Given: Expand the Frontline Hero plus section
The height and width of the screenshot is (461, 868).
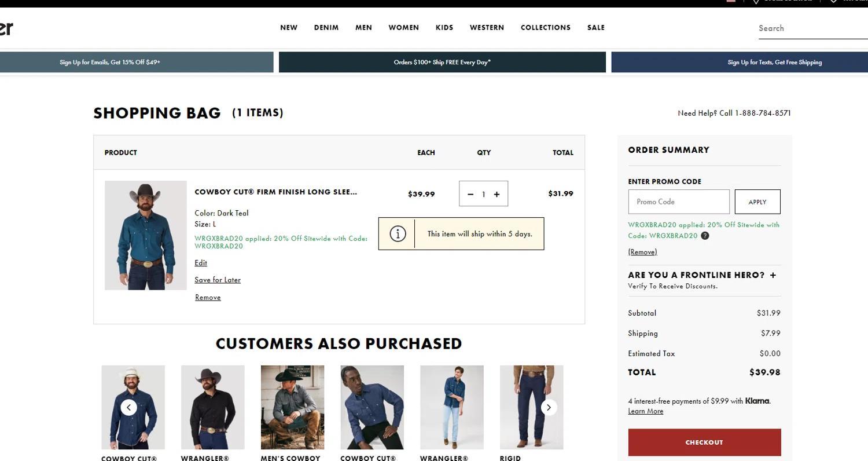Looking at the screenshot, I should click(773, 275).
